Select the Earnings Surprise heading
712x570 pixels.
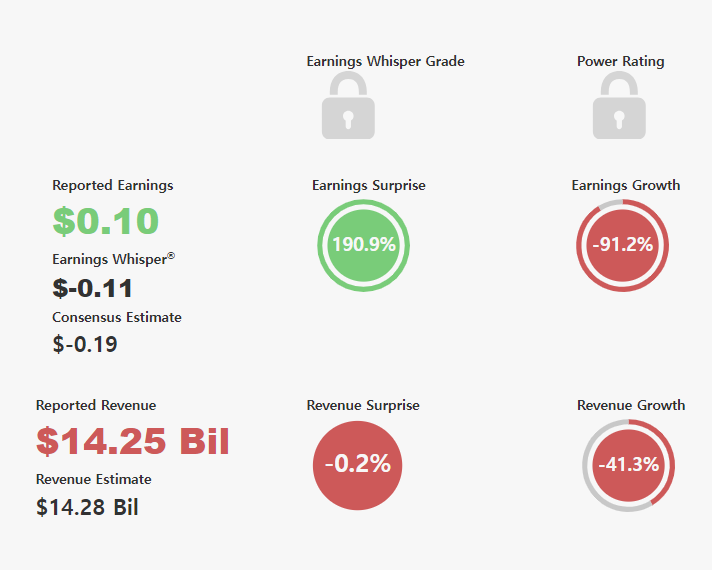click(x=369, y=185)
